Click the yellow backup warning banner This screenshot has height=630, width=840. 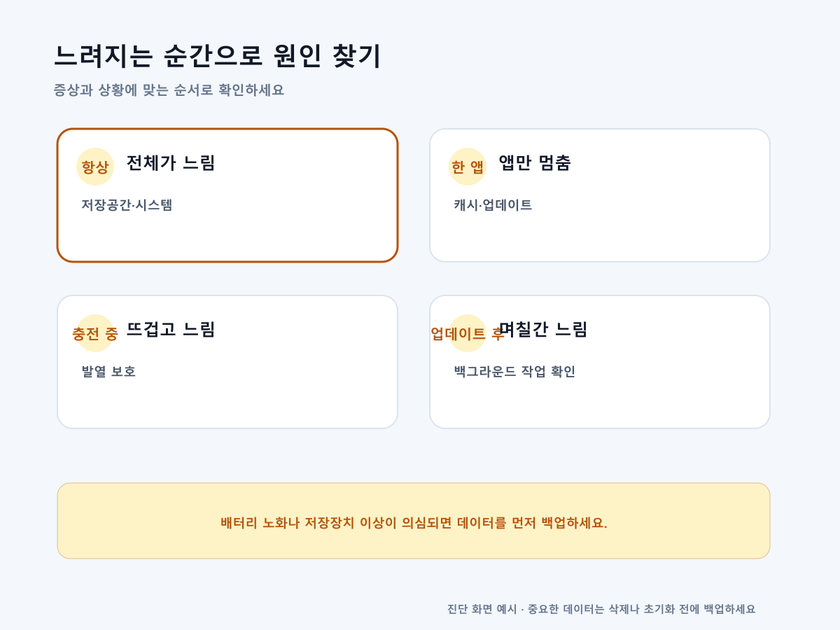(x=414, y=521)
